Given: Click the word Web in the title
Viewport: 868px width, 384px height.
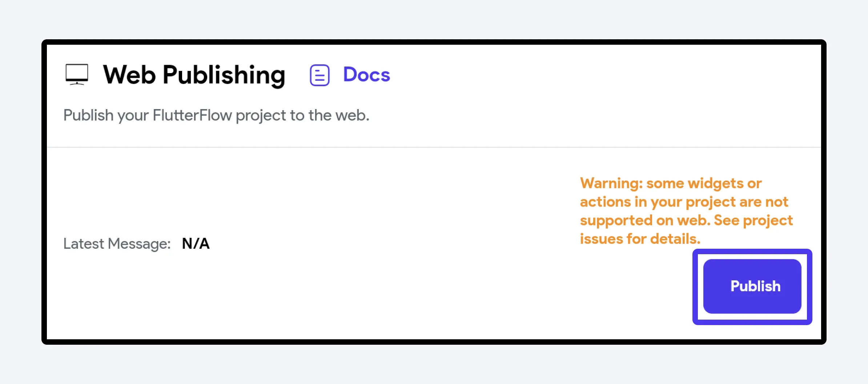Looking at the screenshot, I should point(129,75).
